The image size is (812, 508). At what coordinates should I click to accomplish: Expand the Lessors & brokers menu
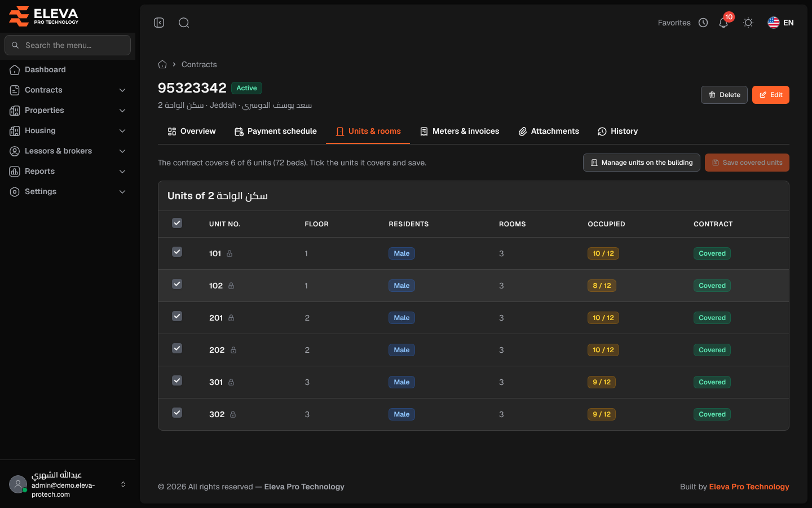coord(68,151)
